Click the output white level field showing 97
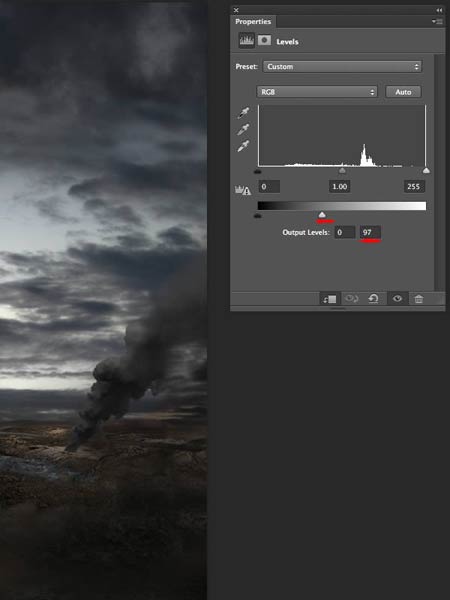The width and height of the screenshot is (450, 600). point(370,232)
